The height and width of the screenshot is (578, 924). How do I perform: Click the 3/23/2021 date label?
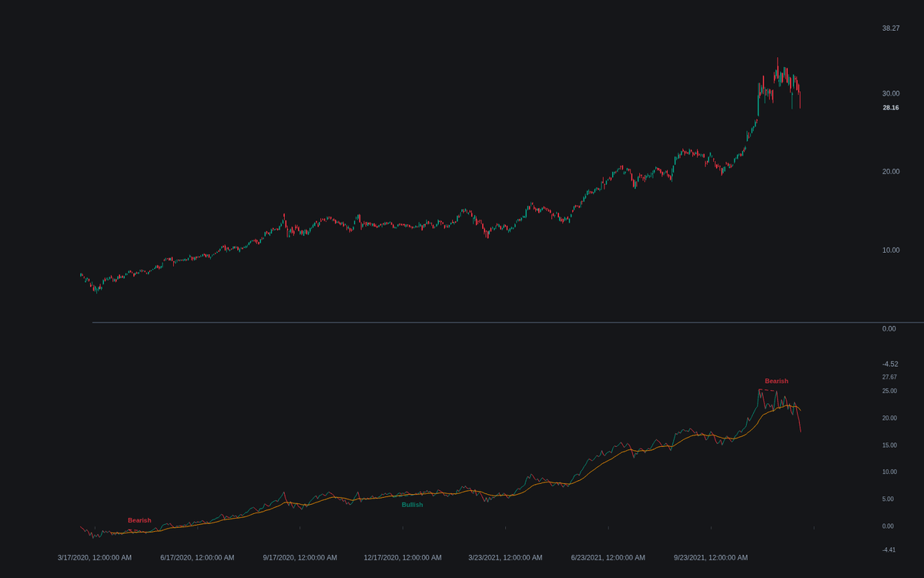(505, 558)
